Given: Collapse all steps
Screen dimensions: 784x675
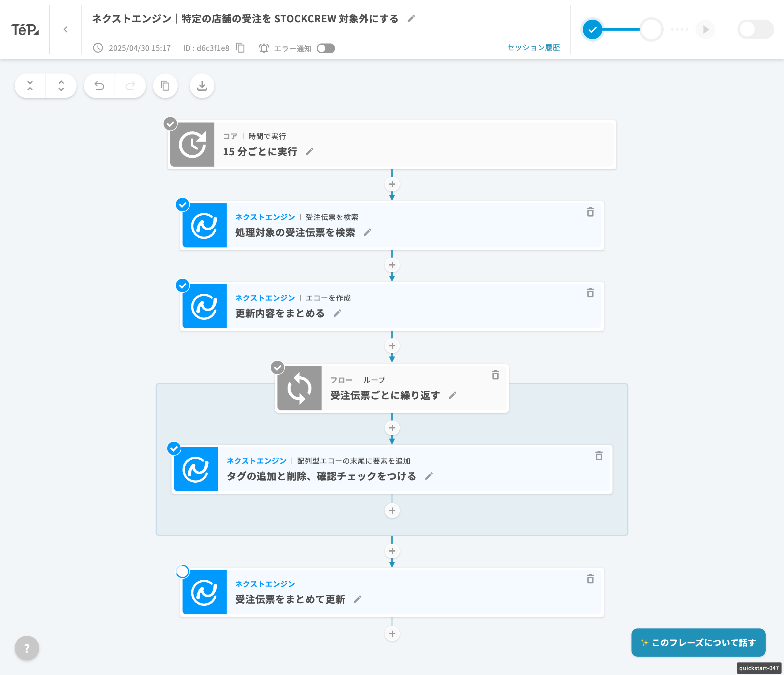Looking at the screenshot, I should point(30,86).
